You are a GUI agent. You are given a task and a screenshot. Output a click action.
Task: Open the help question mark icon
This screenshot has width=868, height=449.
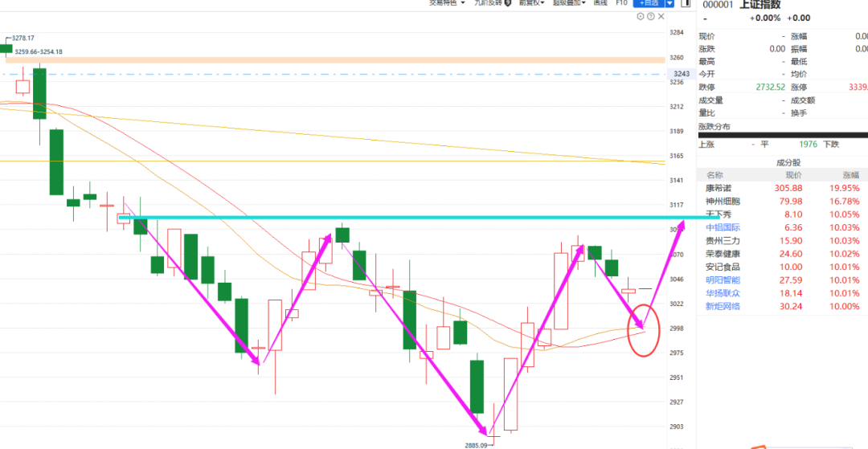click(649, 15)
